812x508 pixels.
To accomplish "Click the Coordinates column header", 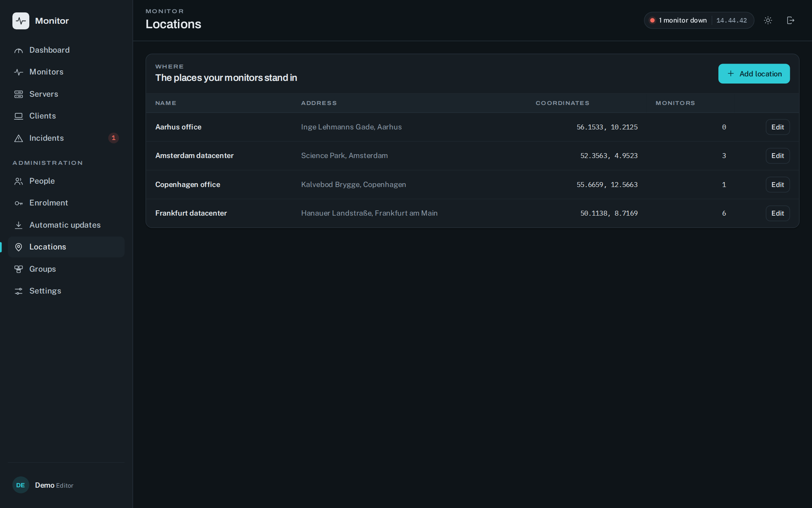I will (562, 103).
